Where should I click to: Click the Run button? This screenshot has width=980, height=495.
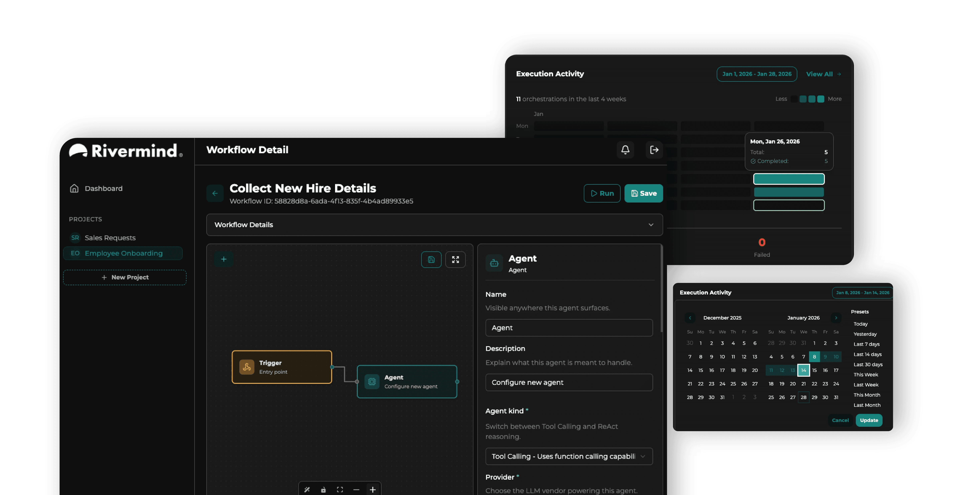pos(602,194)
